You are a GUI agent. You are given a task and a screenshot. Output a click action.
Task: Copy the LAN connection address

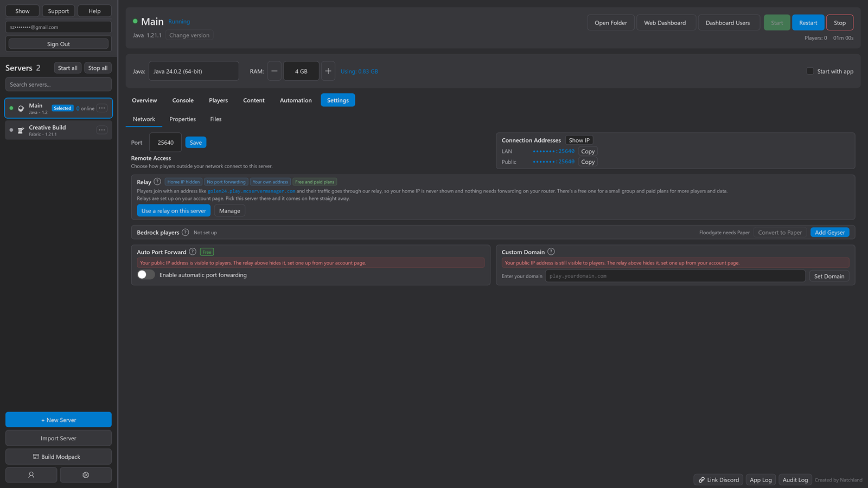tap(588, 151)
